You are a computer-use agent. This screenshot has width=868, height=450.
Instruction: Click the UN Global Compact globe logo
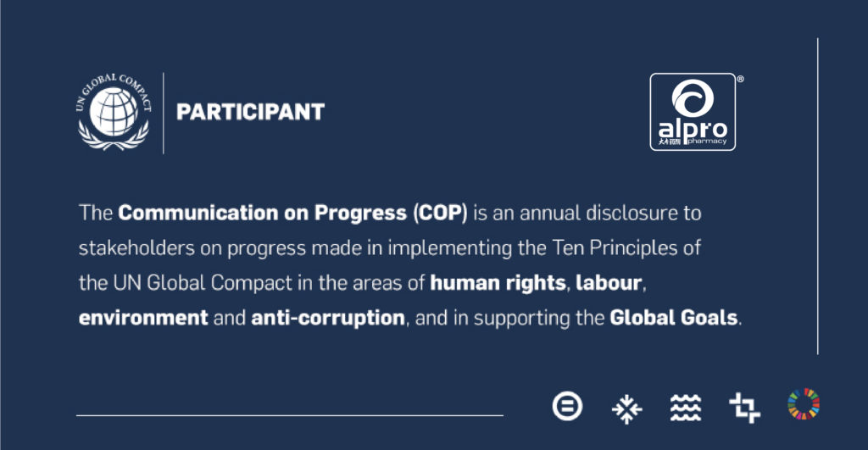tap(114, 112)
